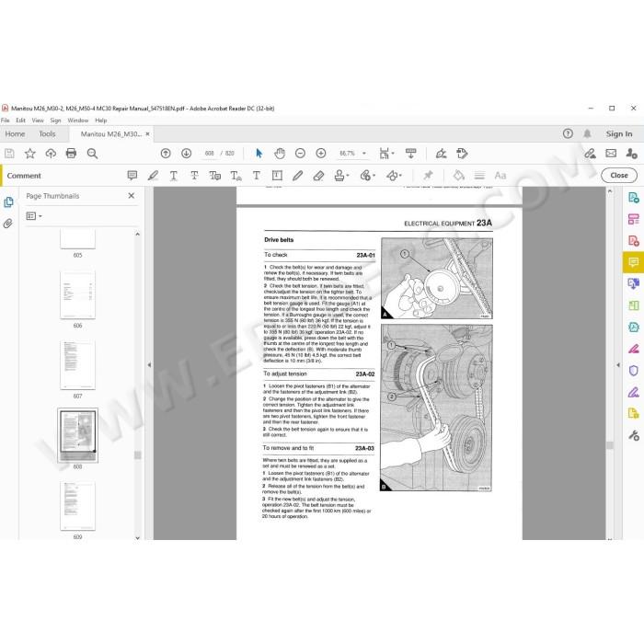Toggle the Page Thumbnails panel icon
The height and width of the screenshot is (644, 644).
click(x=8, y=202)
